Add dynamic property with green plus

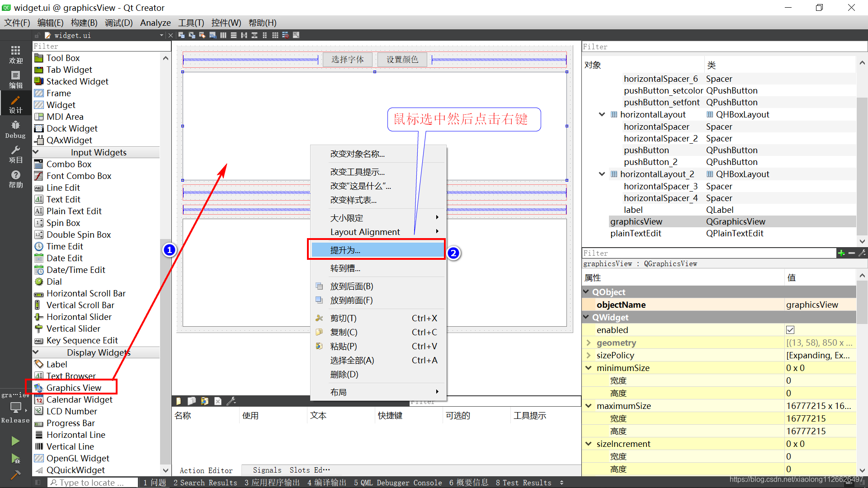pos(841,253)
